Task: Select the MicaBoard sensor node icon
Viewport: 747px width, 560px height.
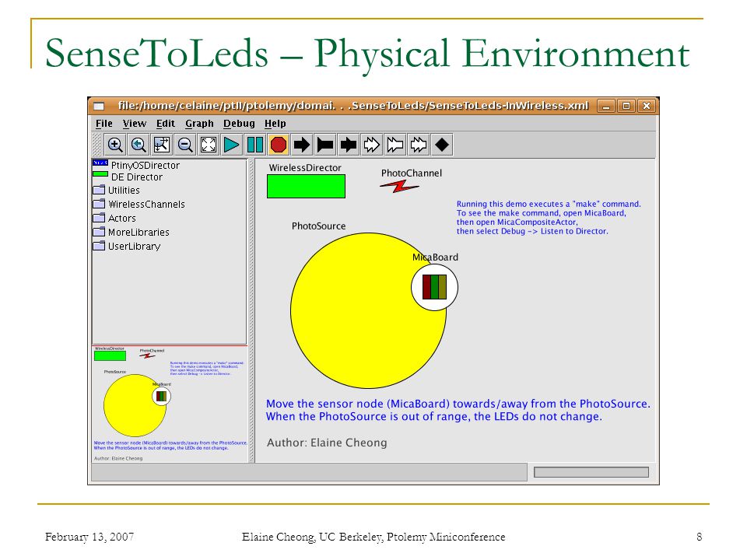Action: (434, 287)
